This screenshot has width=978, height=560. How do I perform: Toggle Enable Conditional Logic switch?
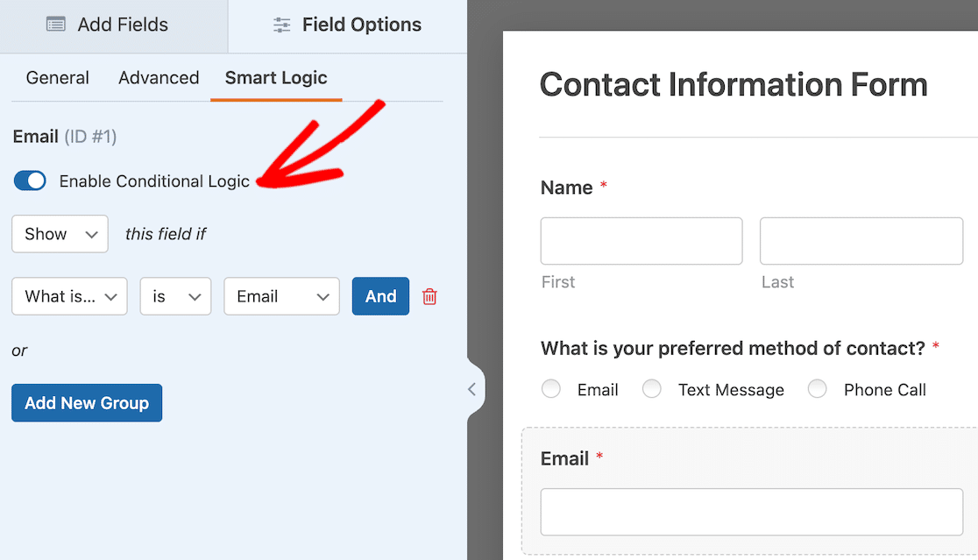click(31, 181)
